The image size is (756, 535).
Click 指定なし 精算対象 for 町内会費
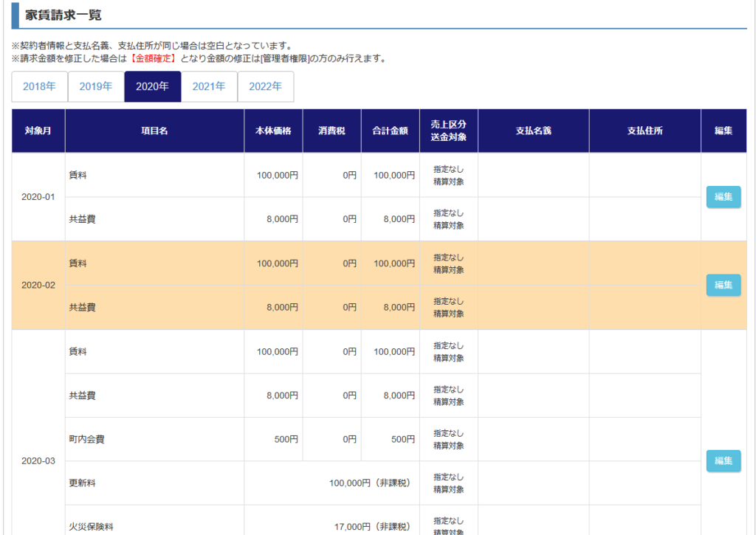tap(448, 439)
